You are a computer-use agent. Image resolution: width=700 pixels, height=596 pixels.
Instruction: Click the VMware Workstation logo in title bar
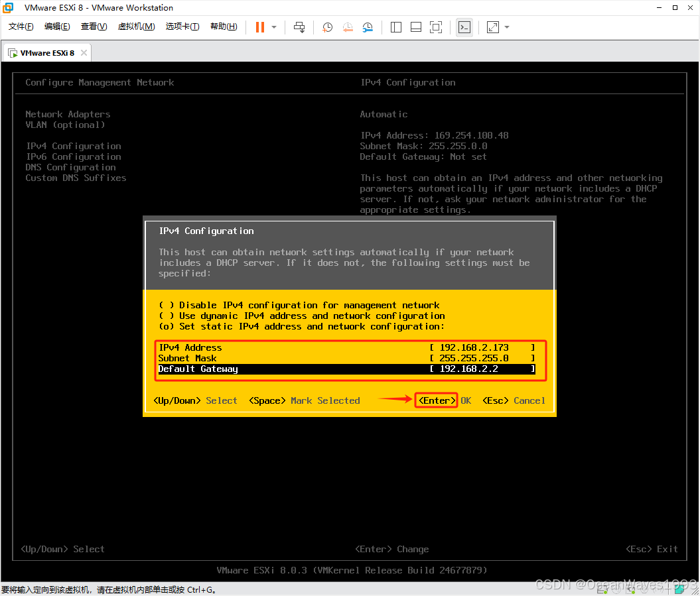pyautogui.click(x=8, y=7)
